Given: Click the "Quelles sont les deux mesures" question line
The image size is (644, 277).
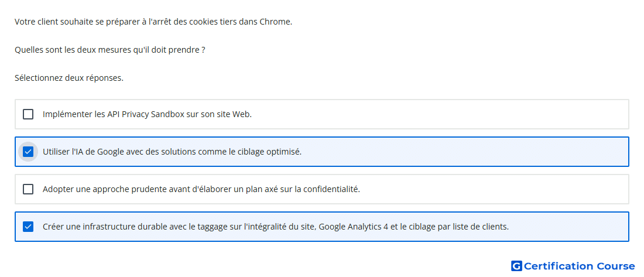Looking at the screenshot, I should 109,50.
